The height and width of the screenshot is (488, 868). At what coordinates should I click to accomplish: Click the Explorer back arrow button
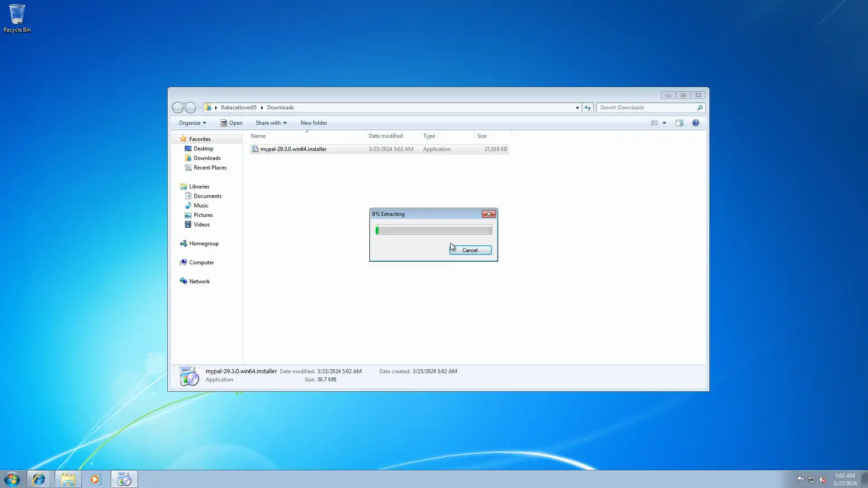tap(178, 108)
